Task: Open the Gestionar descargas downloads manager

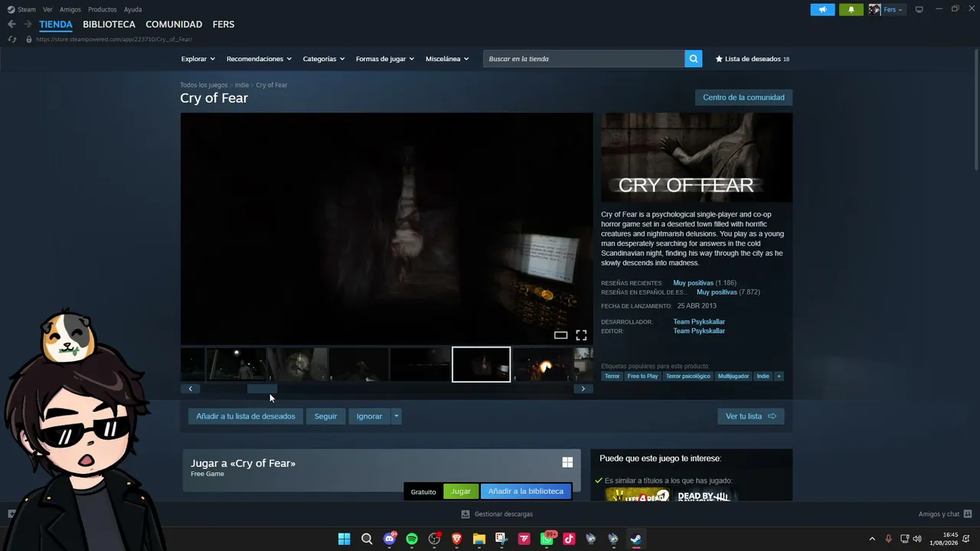Action: click(497, 514)
